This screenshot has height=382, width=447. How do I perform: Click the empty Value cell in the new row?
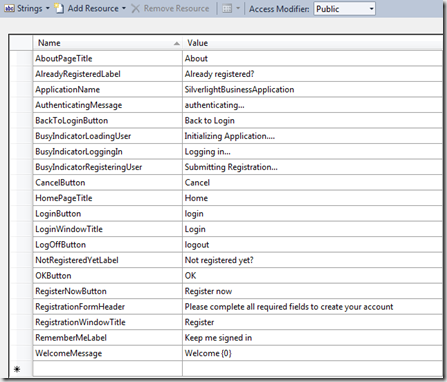click(x=312, y=369)
